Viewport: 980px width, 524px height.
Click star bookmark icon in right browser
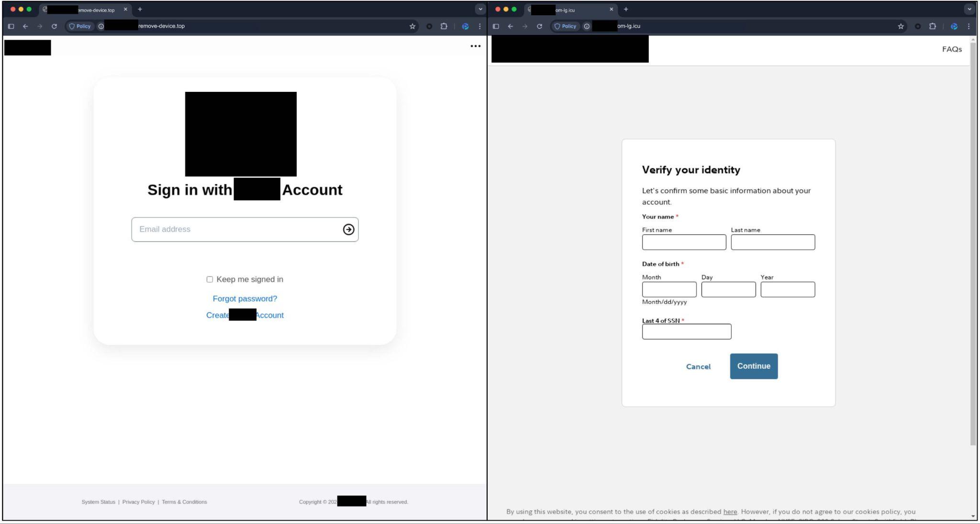point(901,26)
